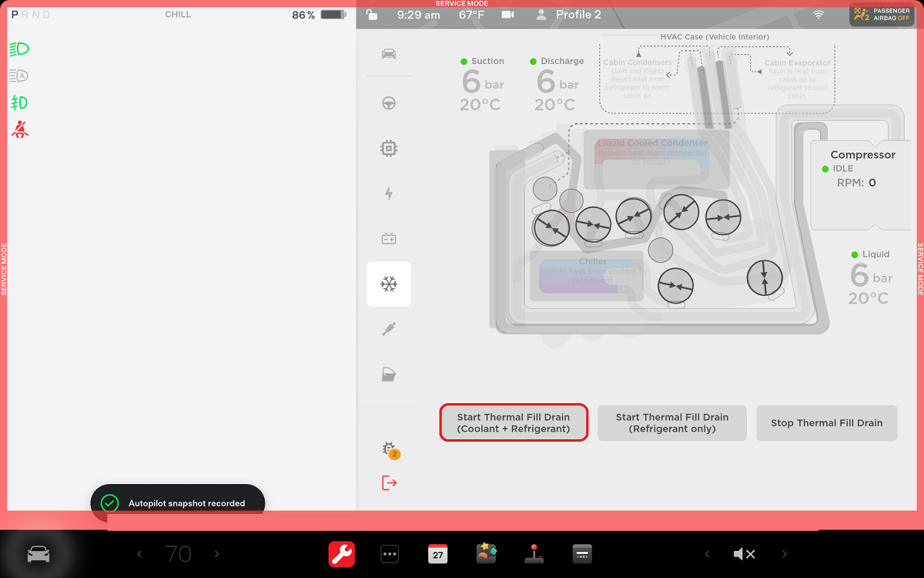Open the Thermal snowflake sidebar tab
Viewport: 924px width, 578px height.
coord(389,284)
